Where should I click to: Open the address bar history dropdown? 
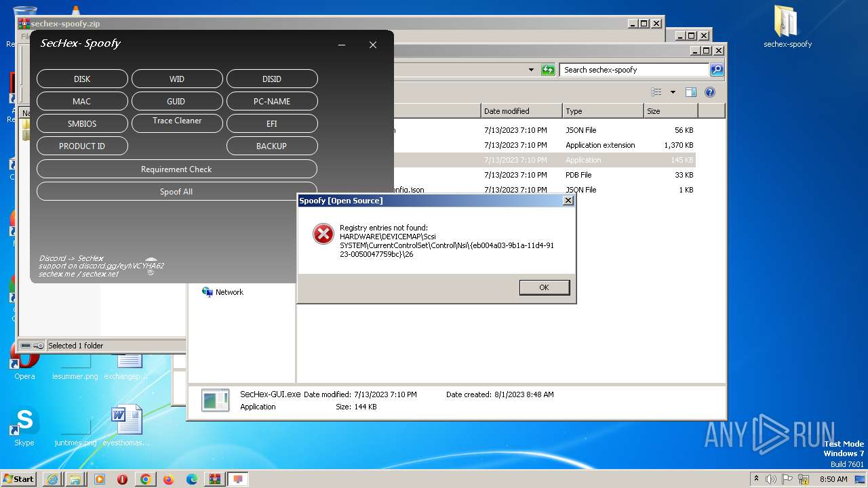(x=531, y=70)
